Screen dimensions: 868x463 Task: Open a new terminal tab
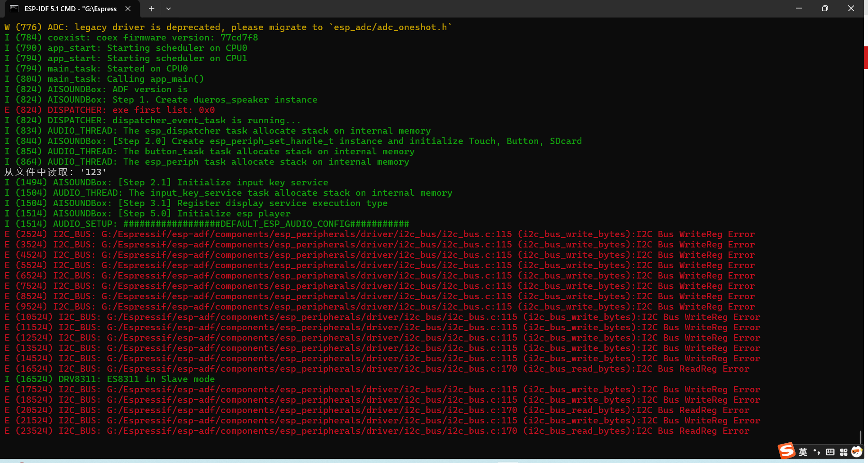point(152,9)
